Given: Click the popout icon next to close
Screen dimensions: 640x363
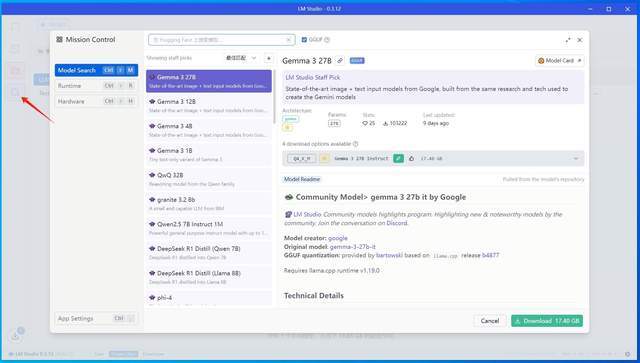Looking at the screenshot, I should 568,40.
